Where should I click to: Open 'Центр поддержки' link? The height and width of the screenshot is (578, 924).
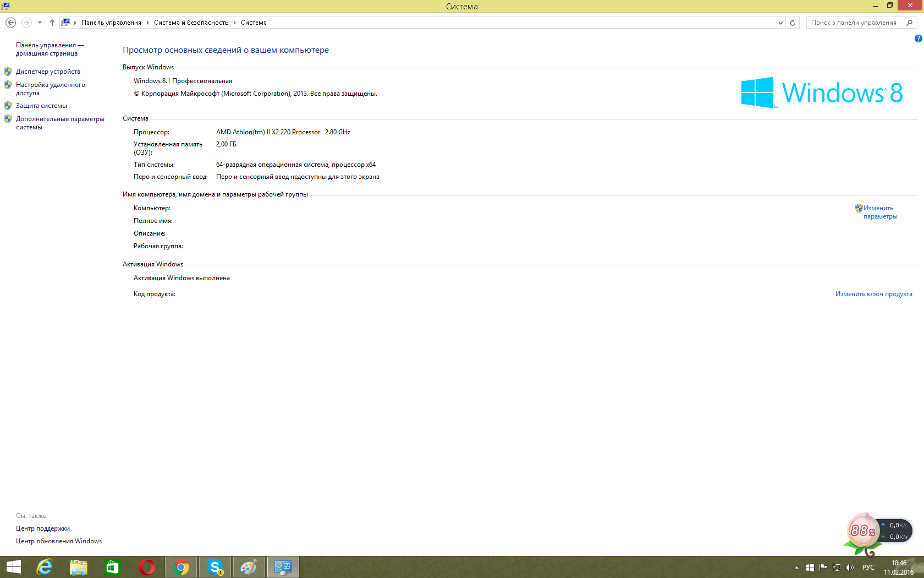[43, 528]
